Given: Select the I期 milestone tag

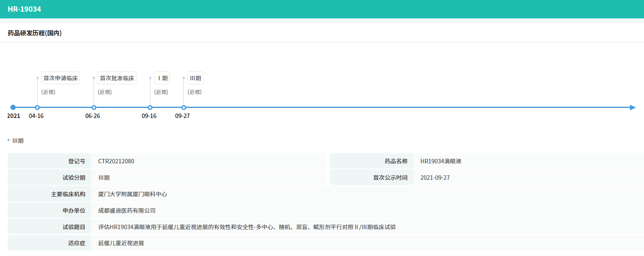Looking at the screenshot, I should (x=162, y=78).
